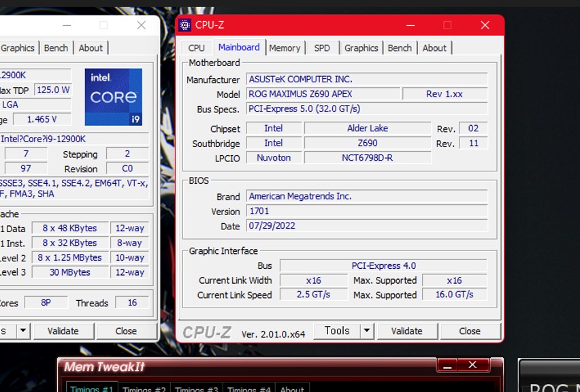Close the red CPU-Z window with the X
The height and width of the screenshot is (392, 580).
click(485, 25)
